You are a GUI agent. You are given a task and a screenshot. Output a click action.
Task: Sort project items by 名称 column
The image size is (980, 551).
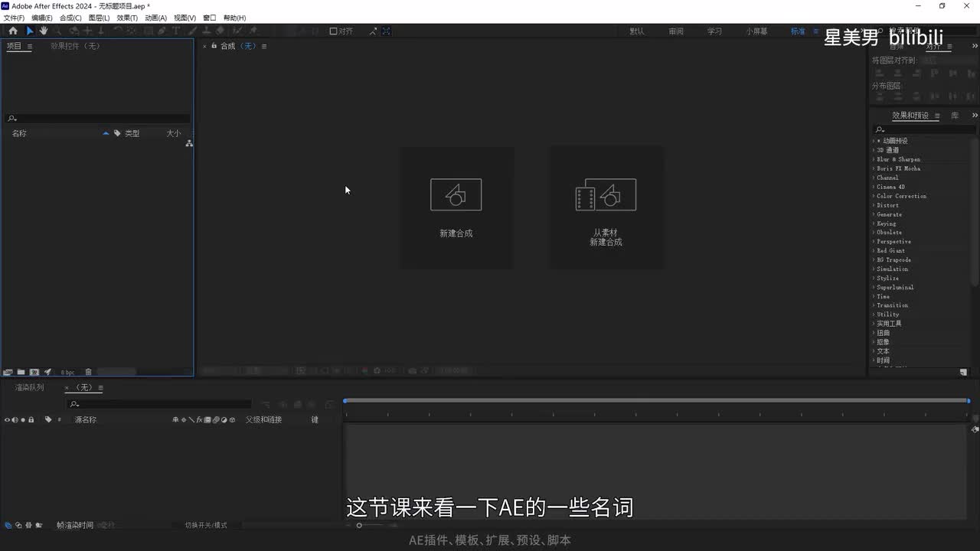click(x=19, y=133)
